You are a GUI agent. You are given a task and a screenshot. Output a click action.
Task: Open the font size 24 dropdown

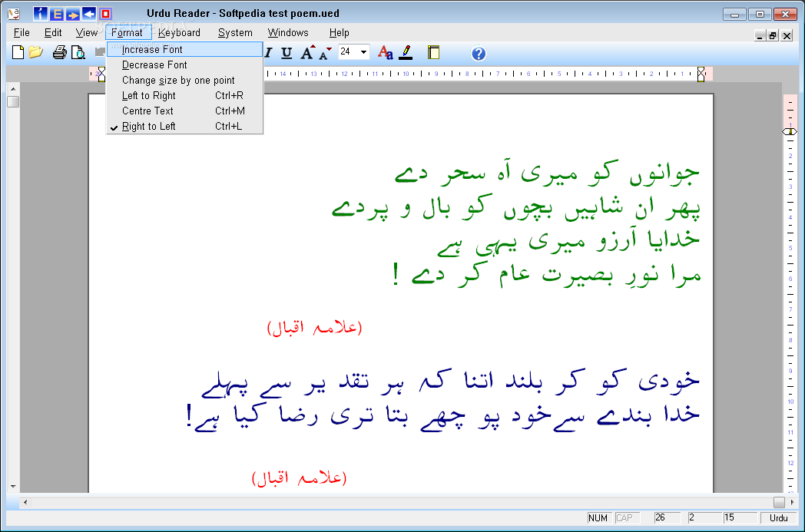[x=363, y=51]
